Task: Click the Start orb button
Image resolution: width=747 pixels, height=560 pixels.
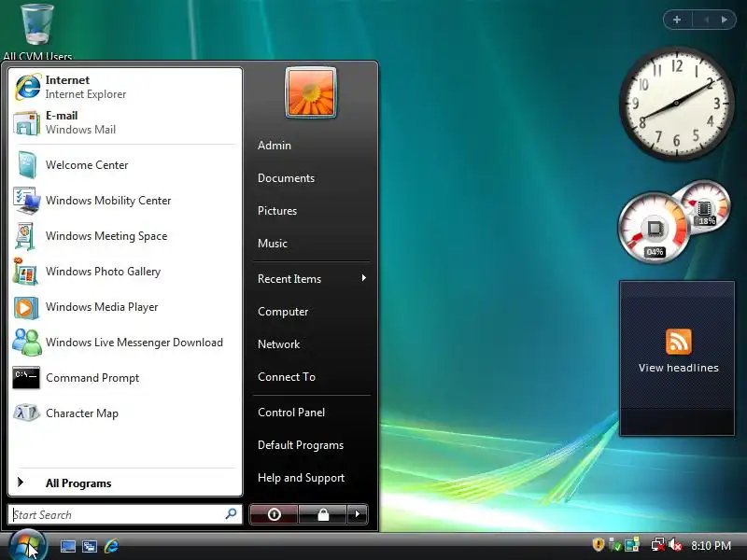Action: tap(27, 545)
